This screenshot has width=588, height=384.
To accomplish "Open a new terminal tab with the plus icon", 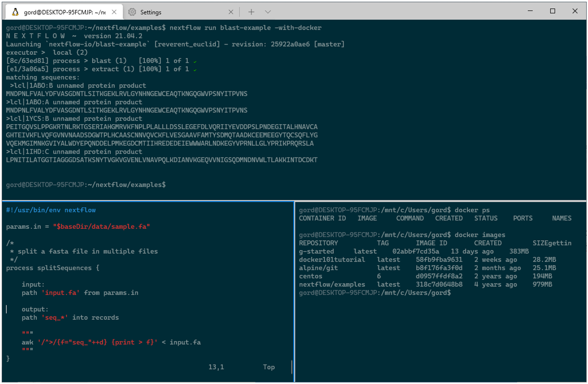I will (251, 12).
